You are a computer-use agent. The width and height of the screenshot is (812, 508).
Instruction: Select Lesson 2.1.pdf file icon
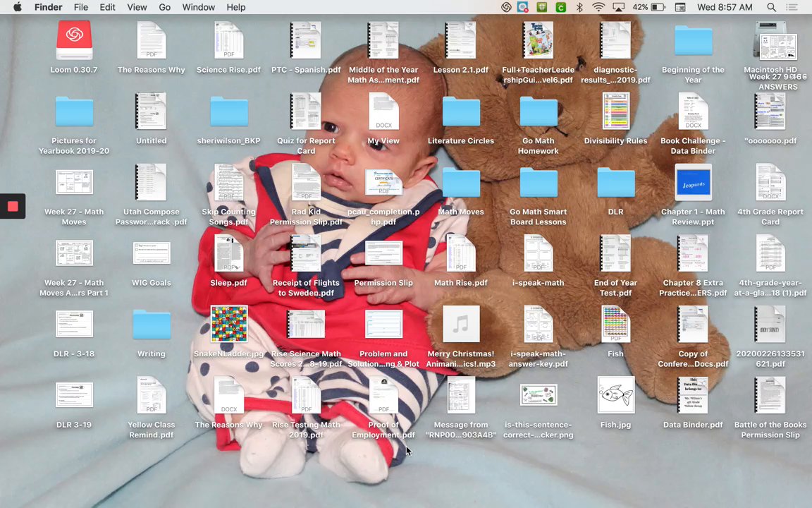pyautogui.click(x=460, y=40)
